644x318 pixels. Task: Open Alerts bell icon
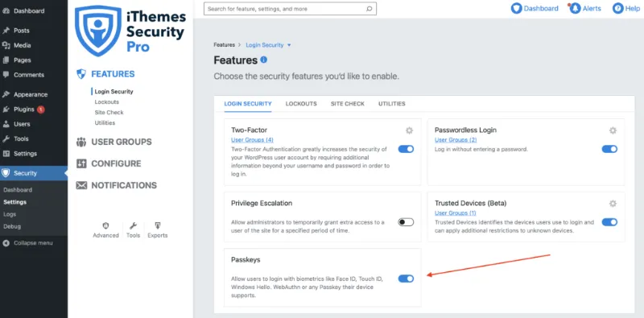(x=575, y=8)
